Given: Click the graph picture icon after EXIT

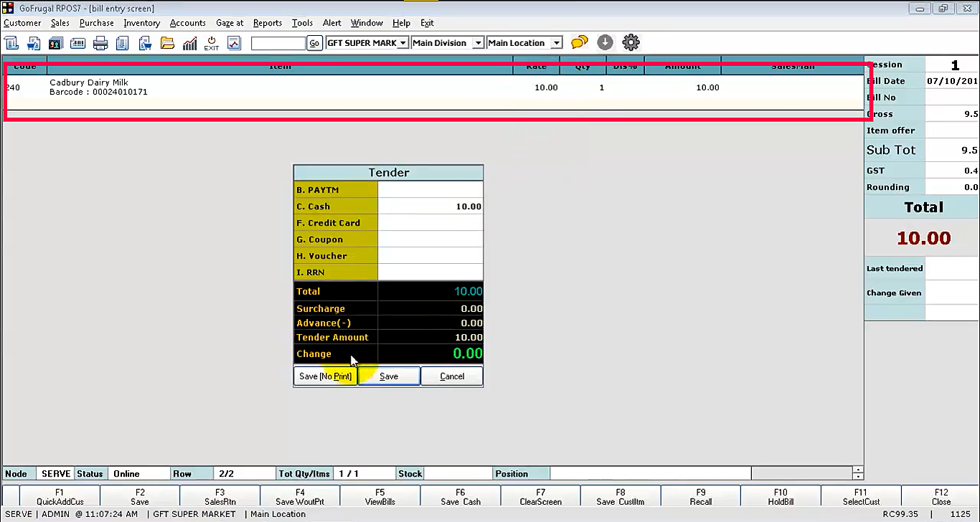Looking at the screenshot, I should (x=234, y=43).
